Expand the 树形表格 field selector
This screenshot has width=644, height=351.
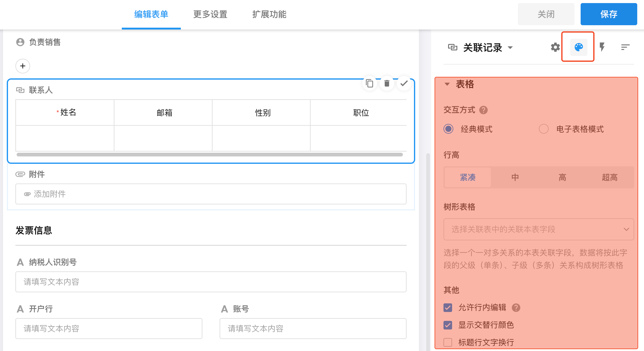pyautogui.click(x=539, y=229)
